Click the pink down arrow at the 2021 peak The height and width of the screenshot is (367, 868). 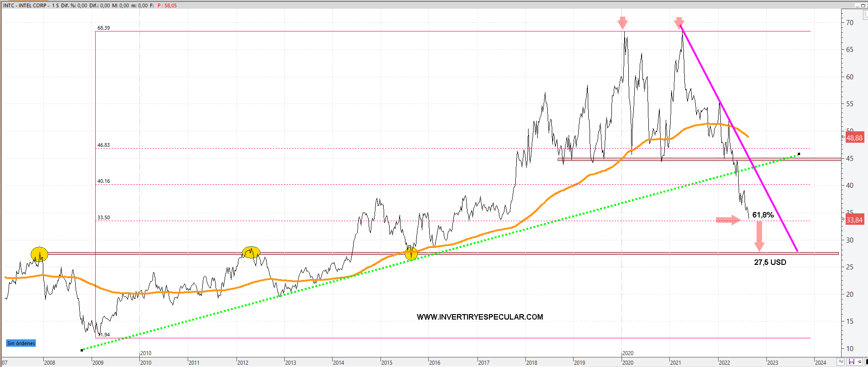(x=679, y=23)
